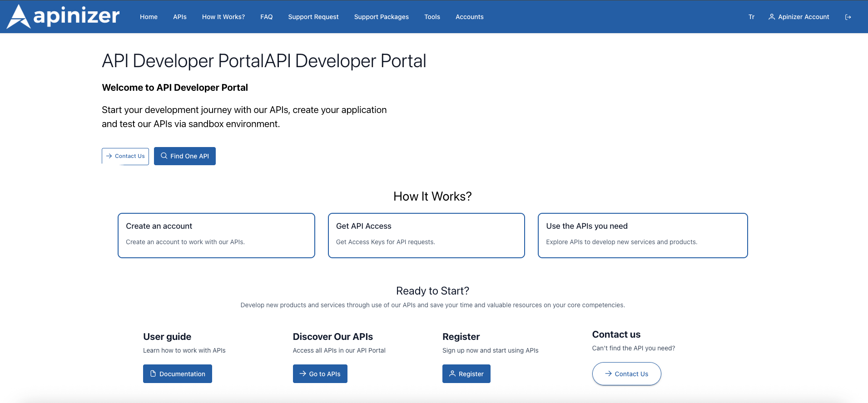Image resolution: width=868 pixels, height=403 pixels.
Task: Click the person icon on Register button
Action: 452,374
